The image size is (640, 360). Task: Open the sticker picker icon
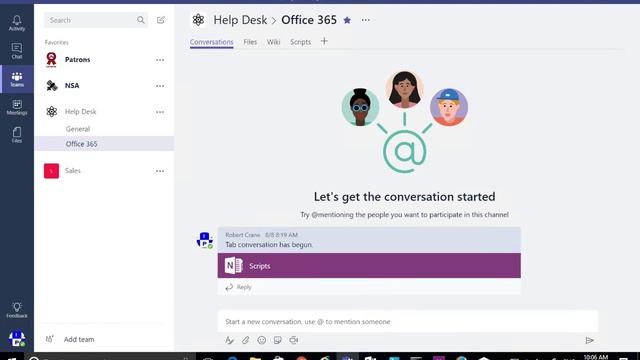pyautogui.click(x=278, y=340)
